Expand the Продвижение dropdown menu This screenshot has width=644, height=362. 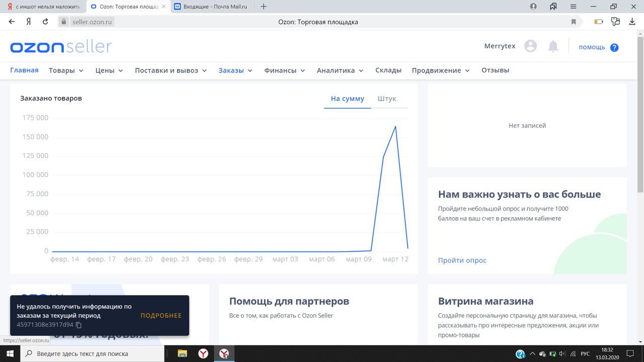[441, 70]
